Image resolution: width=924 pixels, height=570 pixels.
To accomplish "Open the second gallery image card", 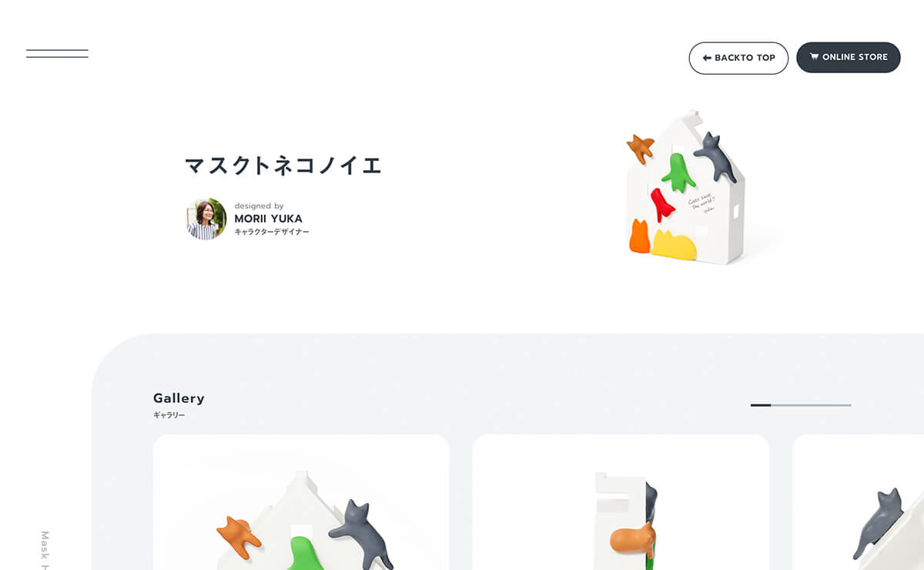I will click(x=621, y=502).
